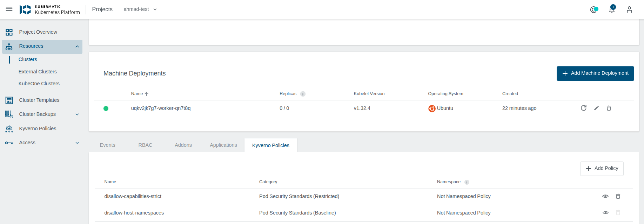Collapse the Resources sidebar section
644x224 pixels.
[x=77, y=46]
